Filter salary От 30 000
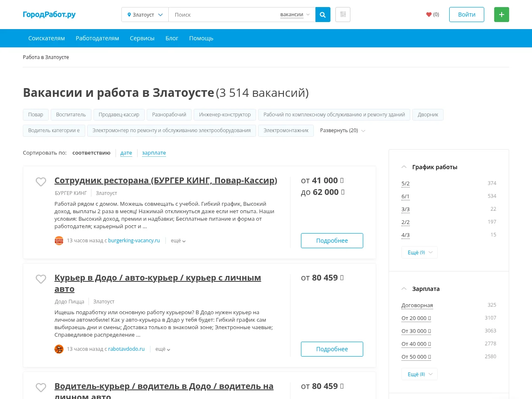This screenshot has height=399, width=532. pyautogui.click(x=416, y=331)
